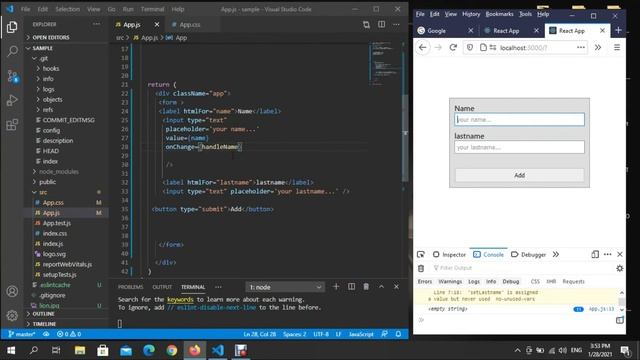Open the Search view in activity bar
Image resolution: width=640 pixels, height=360 pixels.
coord(12,51)
